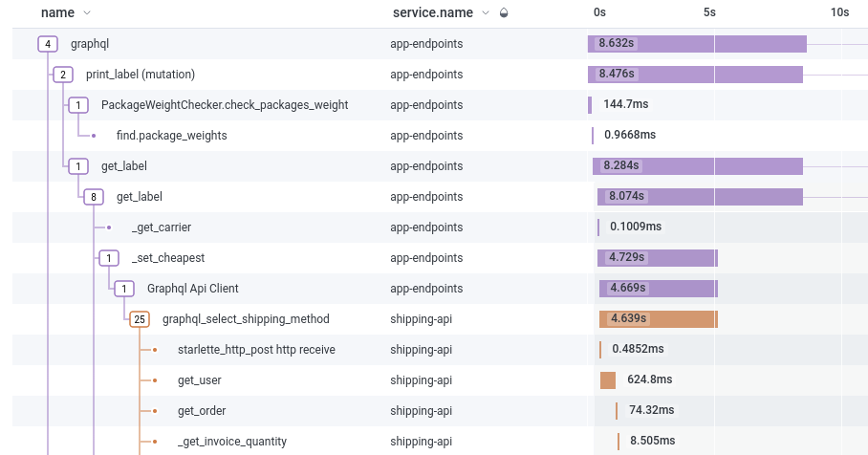Viewport: 868px width, 455px height.
Task: Click shipping-api service in graphql_select_shipping_method row
Action: (422, 319)
